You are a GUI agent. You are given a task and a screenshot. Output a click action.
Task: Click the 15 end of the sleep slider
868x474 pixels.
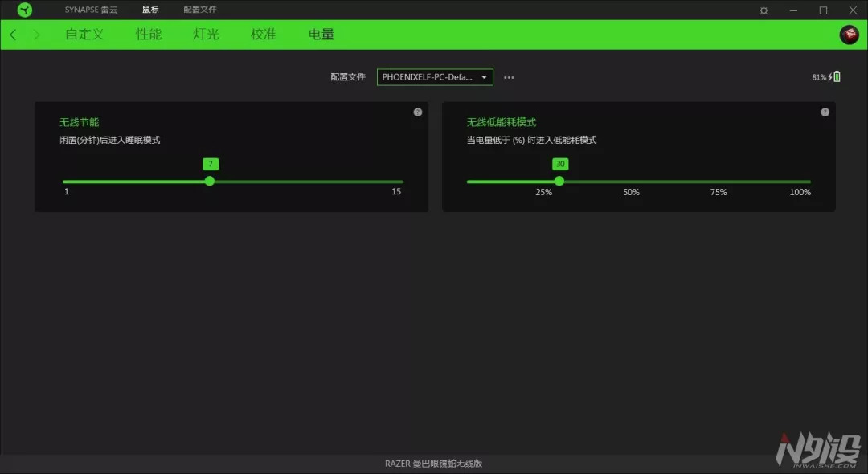(x=396, y=191)
